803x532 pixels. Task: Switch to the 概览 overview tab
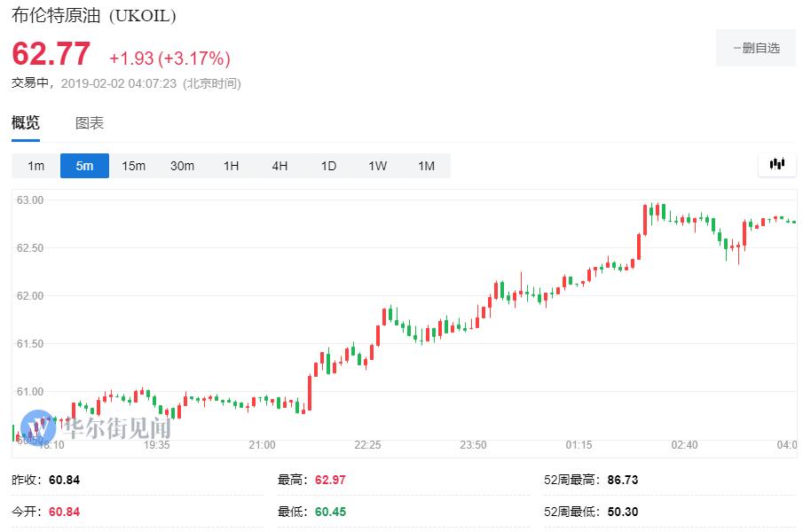[x=26, y=123]
